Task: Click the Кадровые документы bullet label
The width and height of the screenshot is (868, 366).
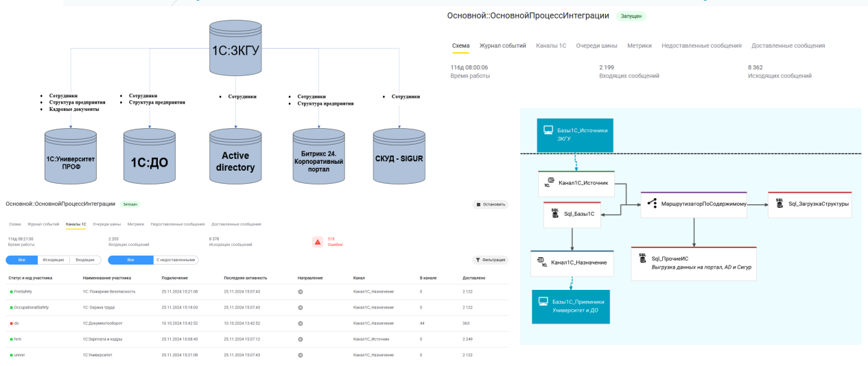Action: [x=74, y=109]
